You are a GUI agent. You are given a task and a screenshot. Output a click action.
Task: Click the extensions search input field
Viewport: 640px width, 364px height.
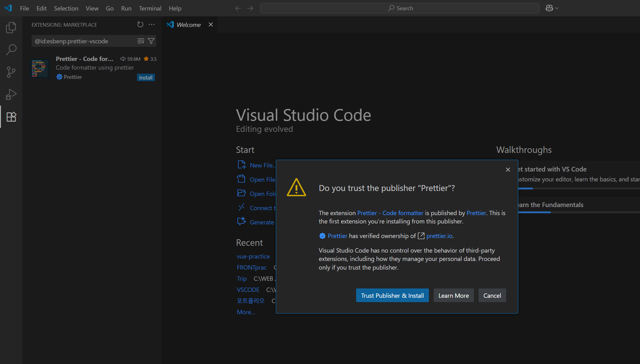[84, 41]
